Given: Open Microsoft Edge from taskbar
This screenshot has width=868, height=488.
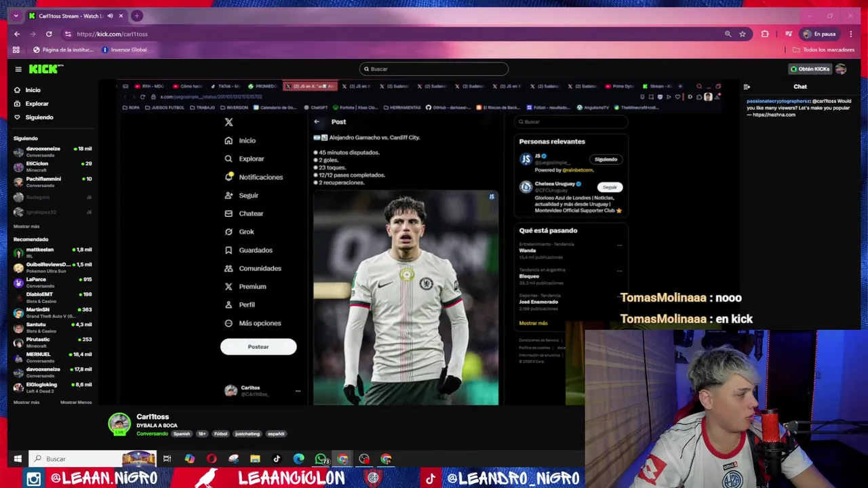Looking at the screenshot, I should point(298,459).
